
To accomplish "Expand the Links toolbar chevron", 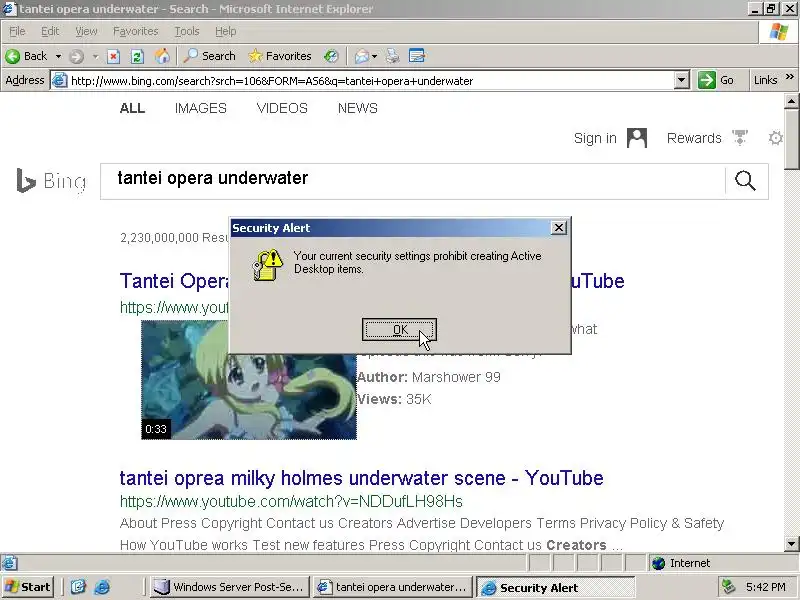I will [x=790, y=77].
